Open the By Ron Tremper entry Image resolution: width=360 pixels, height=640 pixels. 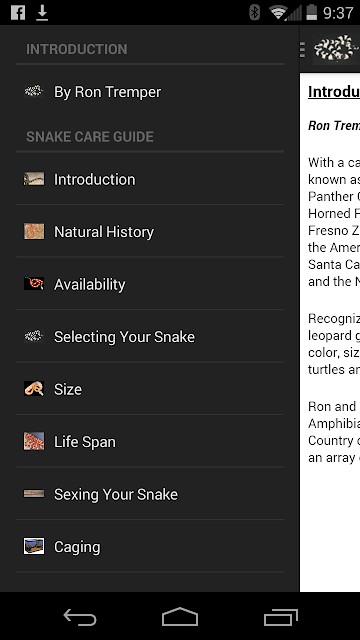pos(150,92)
